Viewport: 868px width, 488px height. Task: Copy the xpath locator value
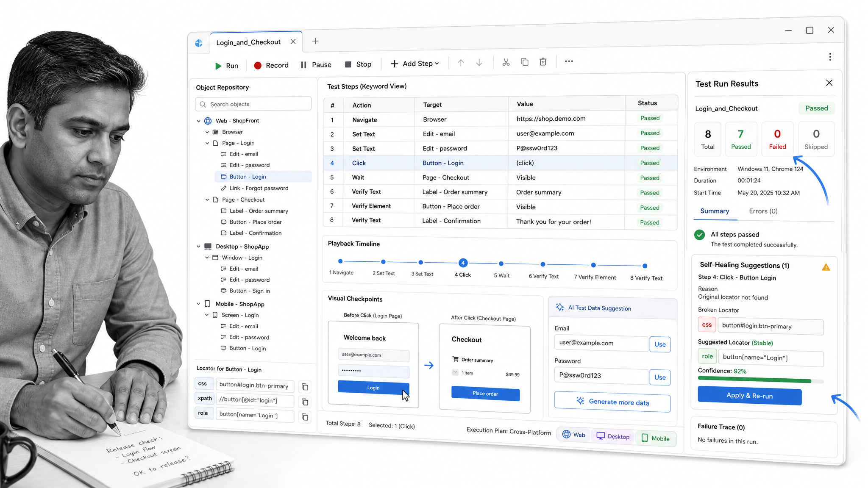(x=305, y=402)
